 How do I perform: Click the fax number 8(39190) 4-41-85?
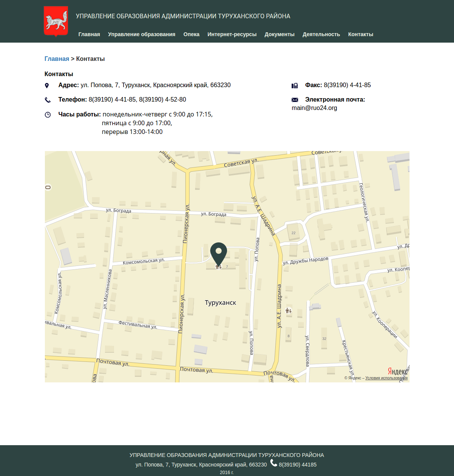click(x=347, y=85)
